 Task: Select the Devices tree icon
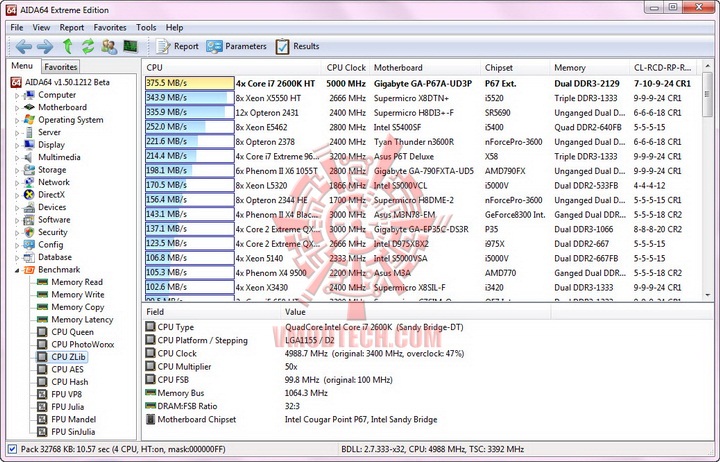tap(29, 207)
